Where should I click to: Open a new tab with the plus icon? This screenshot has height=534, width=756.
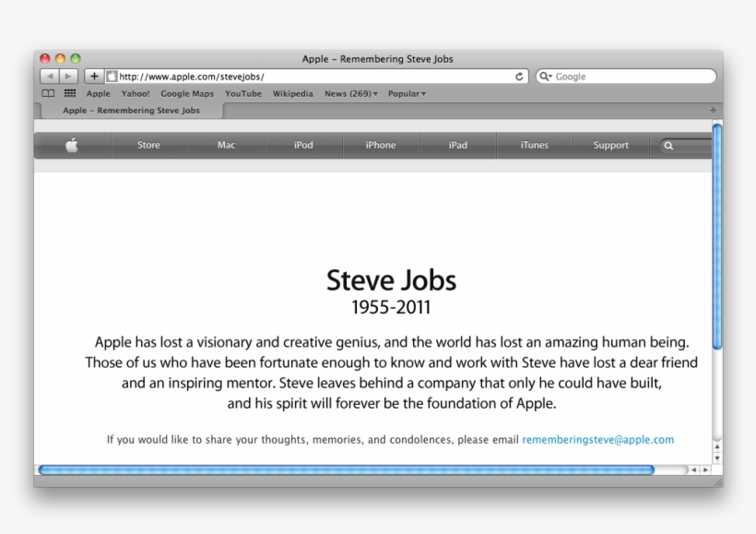(x=713, y=111)
